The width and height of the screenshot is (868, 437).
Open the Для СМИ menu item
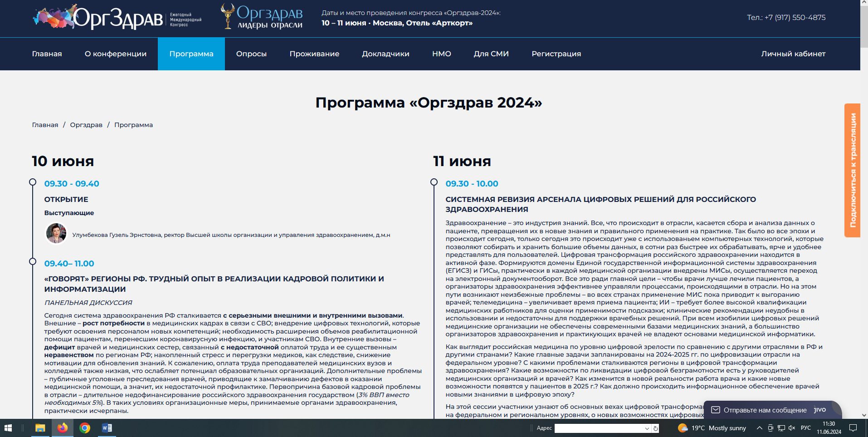491,54
